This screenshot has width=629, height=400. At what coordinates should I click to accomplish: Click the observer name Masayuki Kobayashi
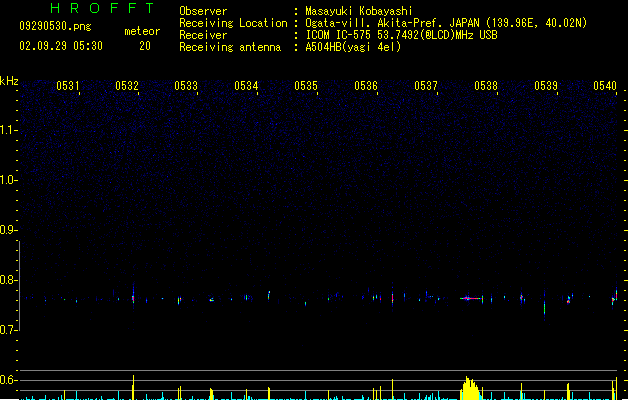pos(359,11)
